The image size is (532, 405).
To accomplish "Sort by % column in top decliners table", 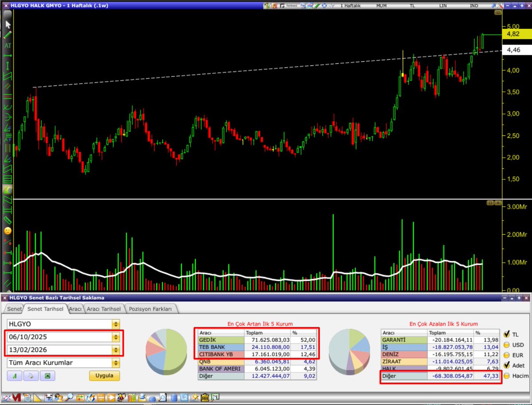I will coord(487,333).
